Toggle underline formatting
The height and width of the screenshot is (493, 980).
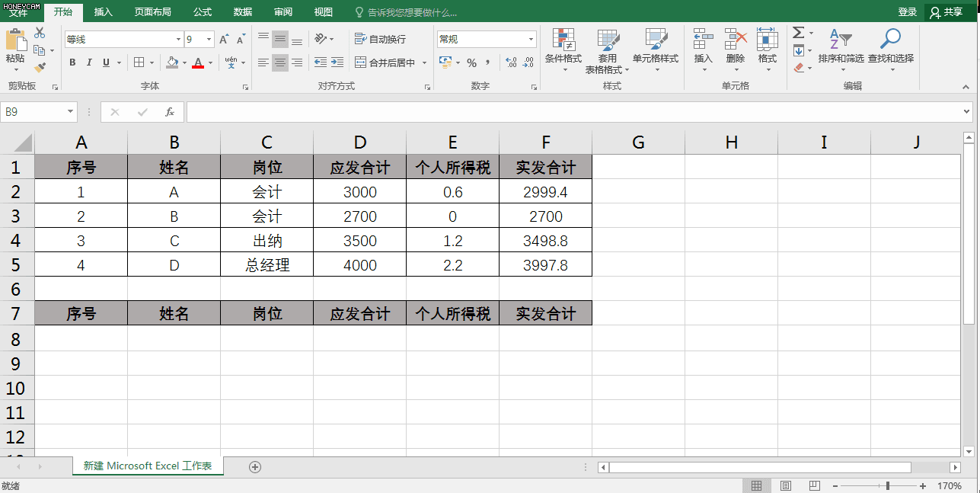[106, 62]
